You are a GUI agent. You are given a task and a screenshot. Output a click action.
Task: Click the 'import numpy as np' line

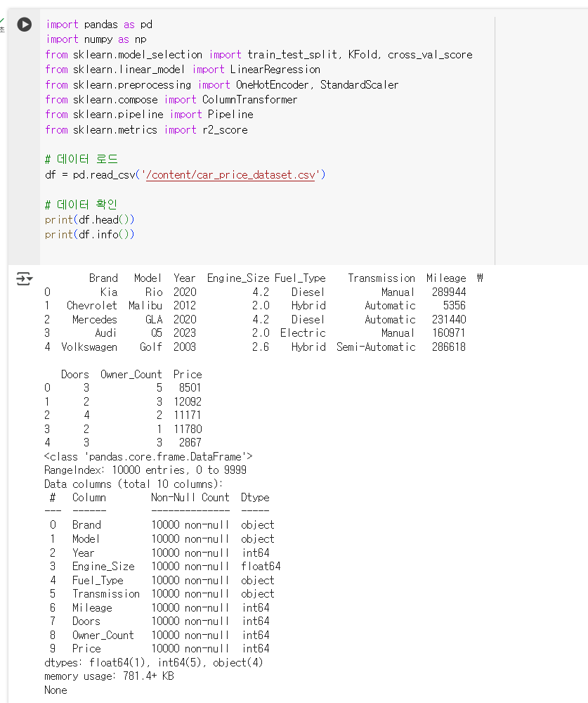tap(96, 39)
